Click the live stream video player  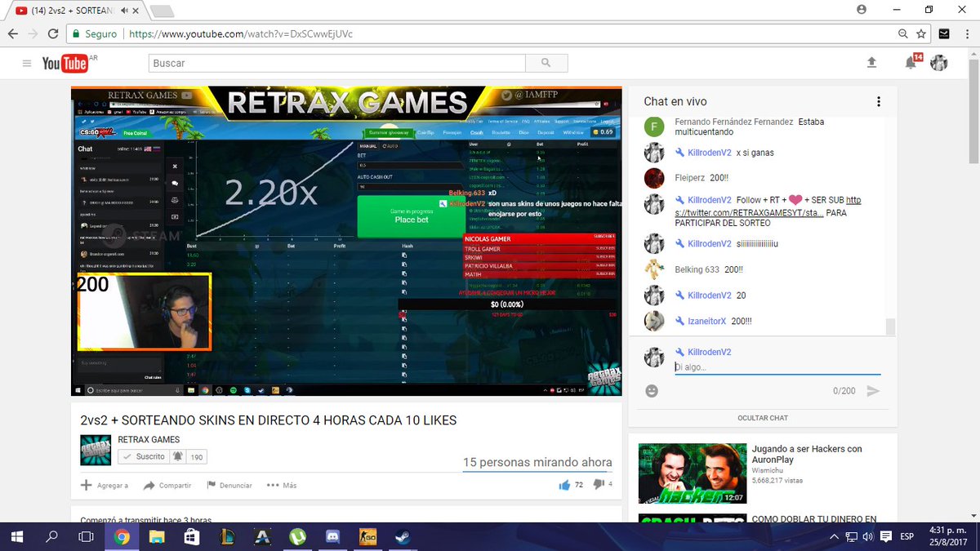pos(346,241)
